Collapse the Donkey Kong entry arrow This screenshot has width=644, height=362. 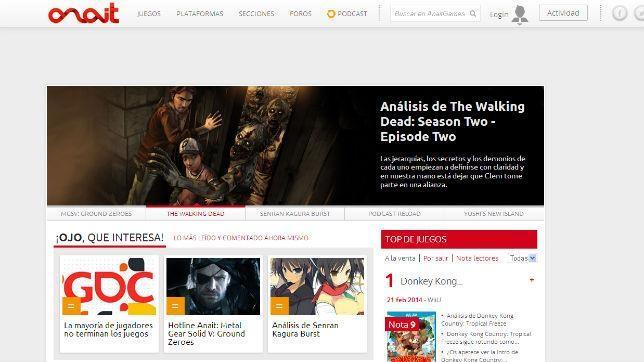pos(532,280)
